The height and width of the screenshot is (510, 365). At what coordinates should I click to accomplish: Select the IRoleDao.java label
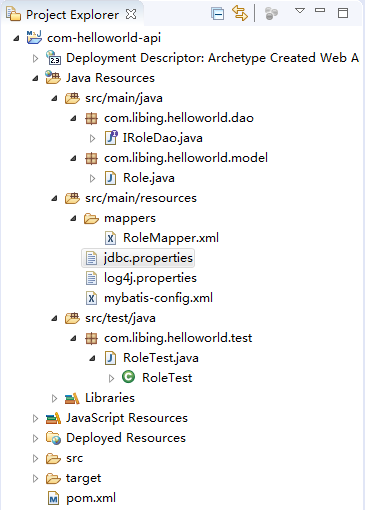(x=163, y=138)
